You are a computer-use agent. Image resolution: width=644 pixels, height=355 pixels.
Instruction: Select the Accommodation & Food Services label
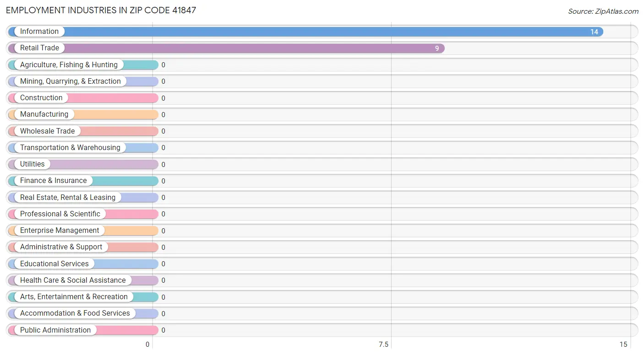(75, 313)
